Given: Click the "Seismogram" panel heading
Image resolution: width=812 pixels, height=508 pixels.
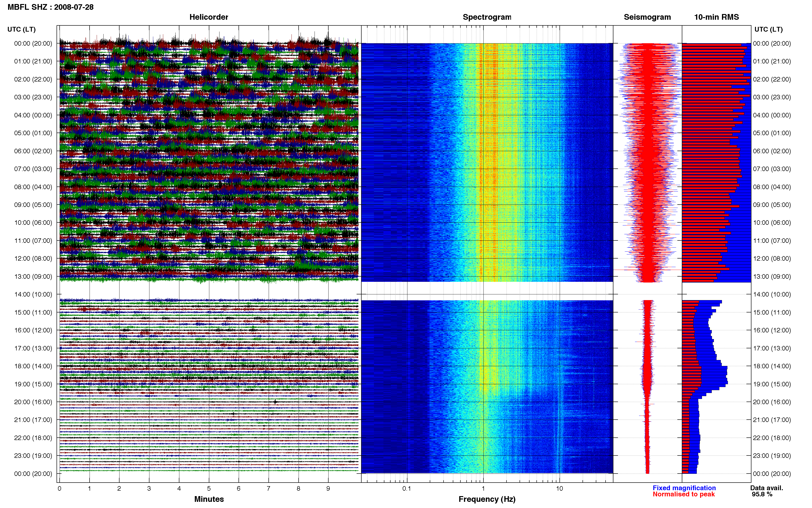Looking at the screenshot, I should 647,17.
